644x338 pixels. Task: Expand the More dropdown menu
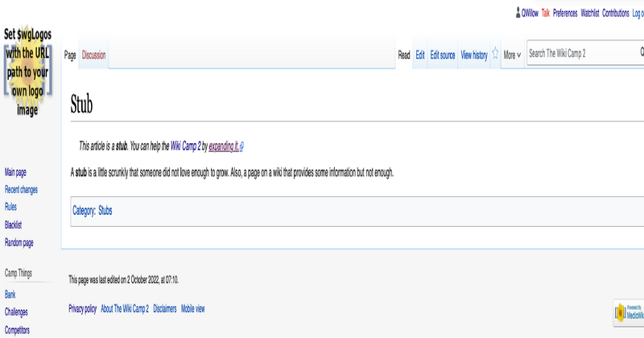[512, 56]
